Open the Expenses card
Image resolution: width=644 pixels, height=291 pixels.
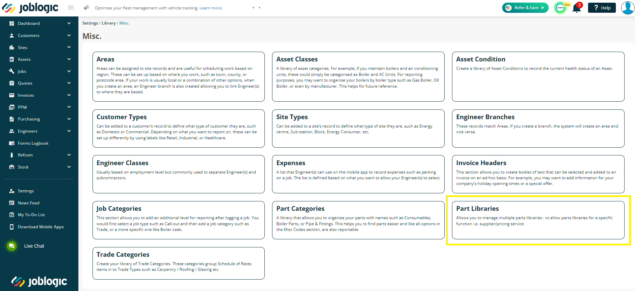tap(358, 174)
